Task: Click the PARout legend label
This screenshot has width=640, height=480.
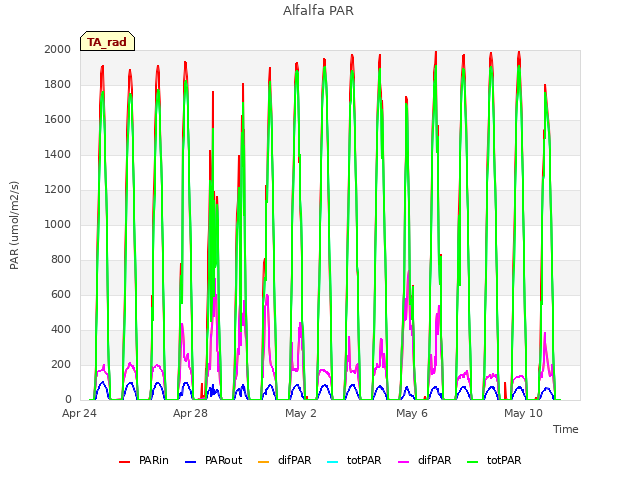Action: point(224,460)
